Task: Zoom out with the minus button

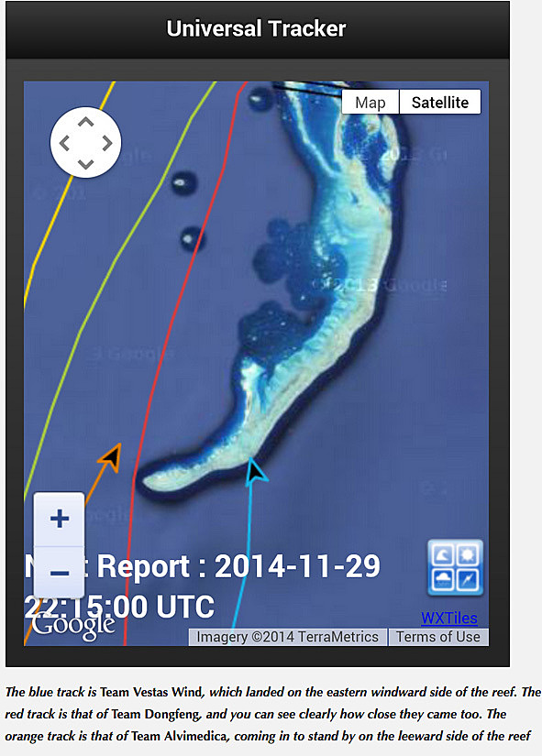Action: pyautogui.click(x=60, y=573)
